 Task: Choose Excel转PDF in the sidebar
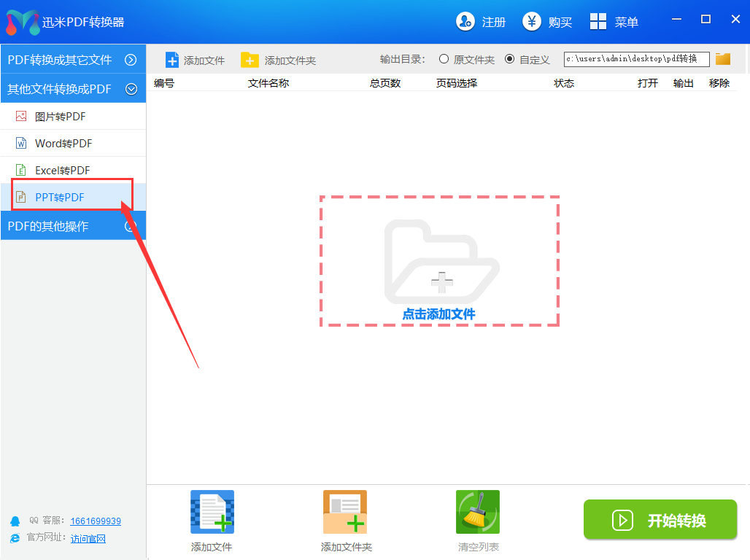tap(62, 171)
